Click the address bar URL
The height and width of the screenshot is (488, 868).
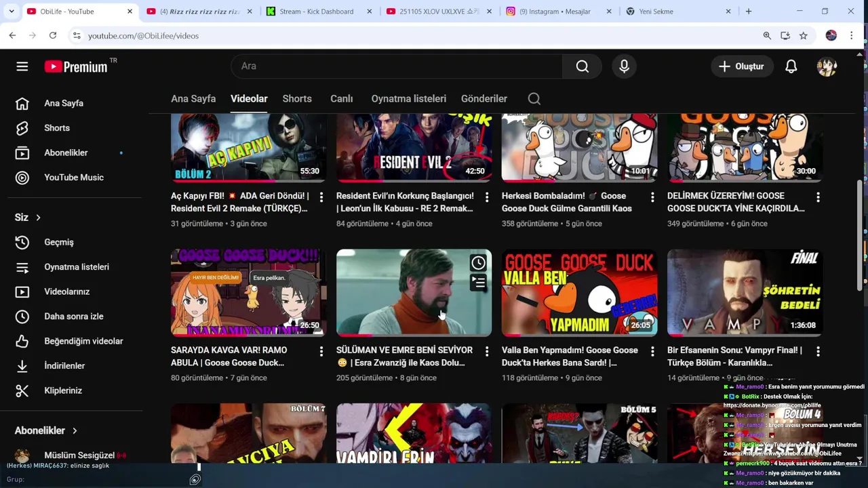click(x=143, y=35)
